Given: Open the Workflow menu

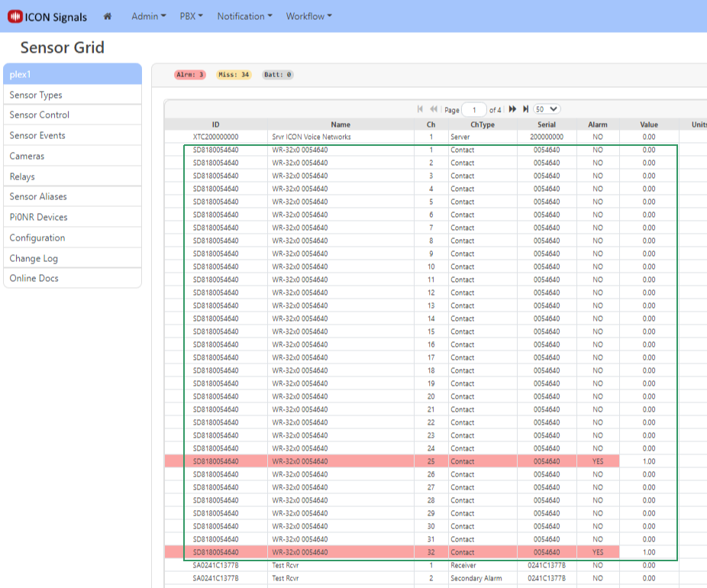Looking at the screenshot, I should pyautogui.click(x=308, y=16).
